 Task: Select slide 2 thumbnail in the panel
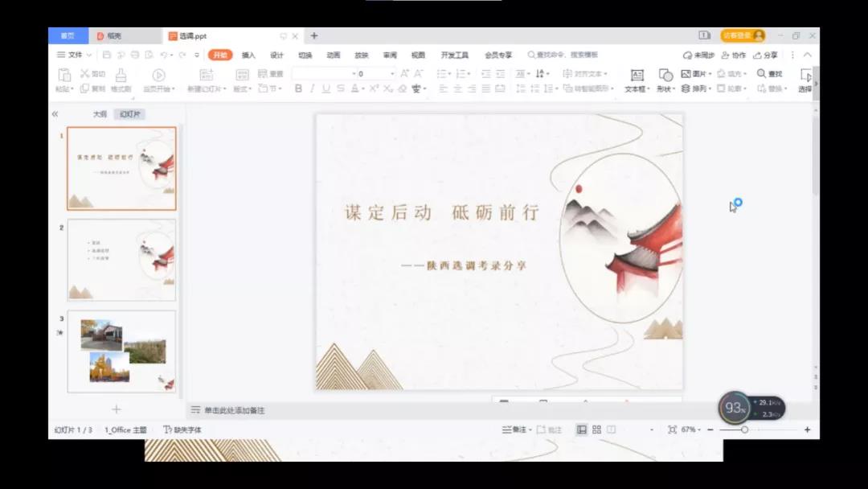(x=121, y=260)
